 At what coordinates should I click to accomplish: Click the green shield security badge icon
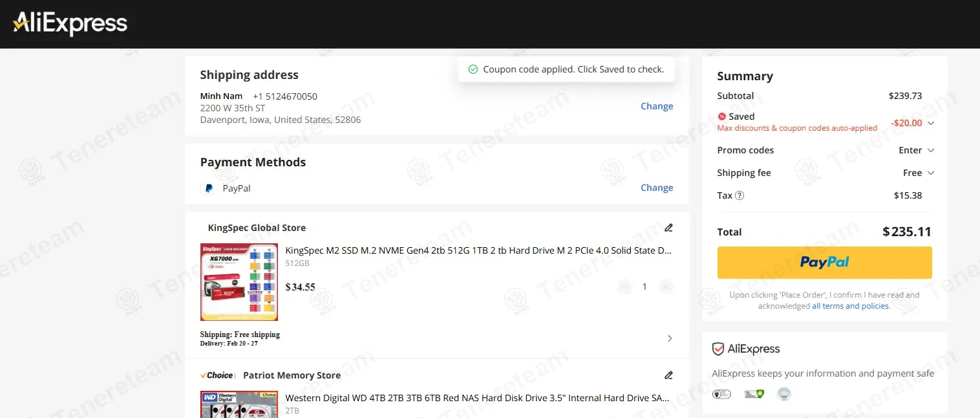coord(754,393)
